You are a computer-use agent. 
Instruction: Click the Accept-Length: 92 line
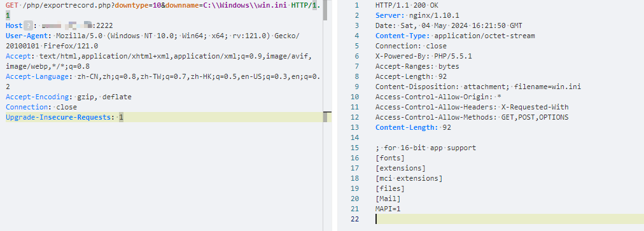point(411,76)
